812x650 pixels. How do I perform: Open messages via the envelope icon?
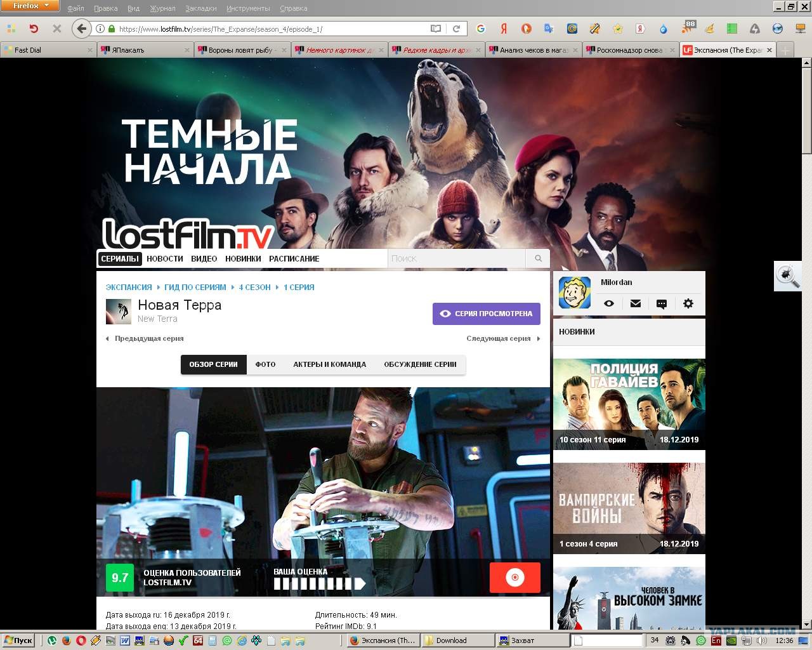click(636, 303)
